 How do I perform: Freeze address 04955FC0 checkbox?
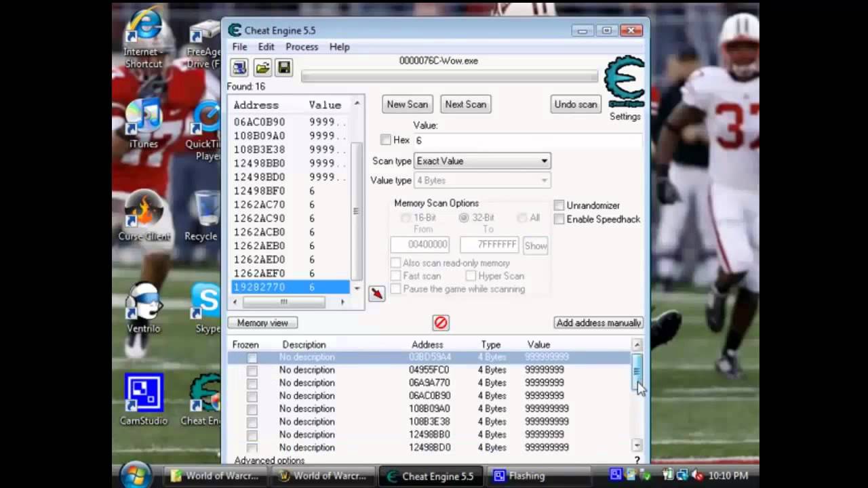coord(252,370)
